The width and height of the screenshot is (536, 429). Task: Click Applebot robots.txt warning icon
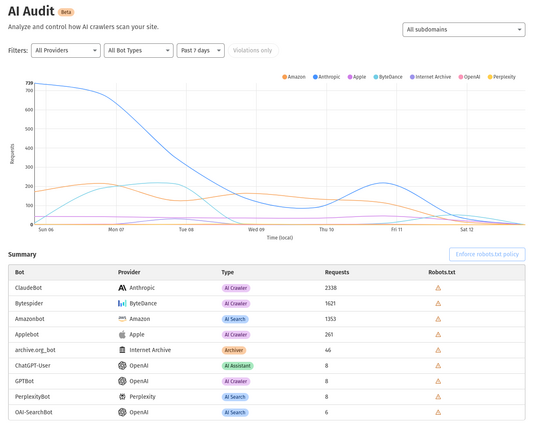pyautogui.click(x=438, y=335)
